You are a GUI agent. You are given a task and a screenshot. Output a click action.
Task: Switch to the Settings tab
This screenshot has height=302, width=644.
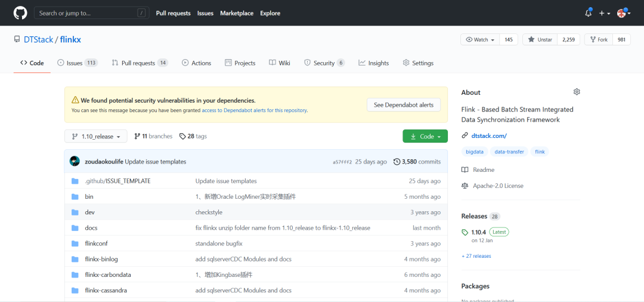(418, 63)
